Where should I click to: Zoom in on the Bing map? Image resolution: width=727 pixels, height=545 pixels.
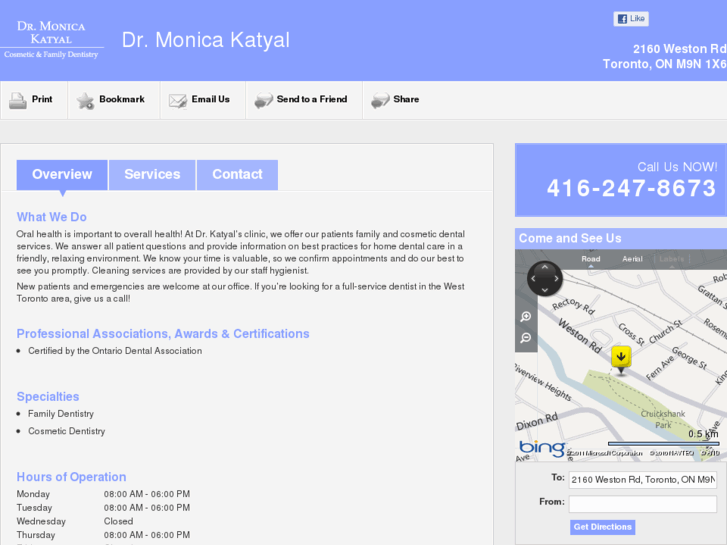(526, 316)
